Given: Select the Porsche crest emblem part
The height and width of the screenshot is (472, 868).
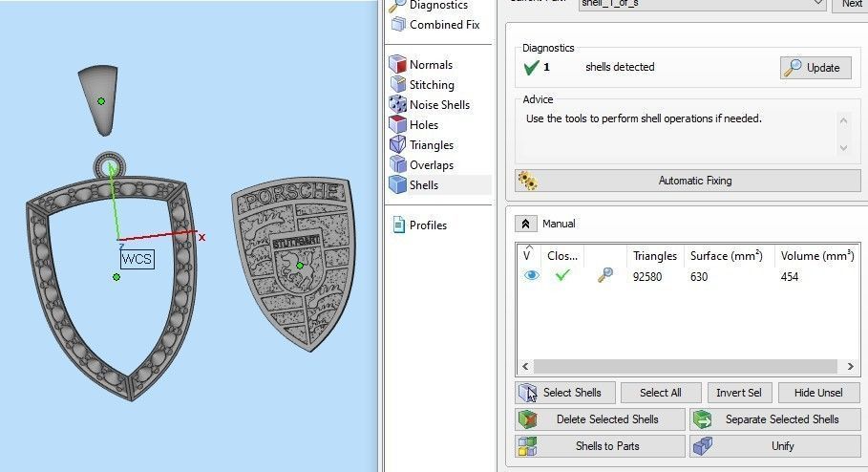Looking at the screenshot, I should coord(293,264).
